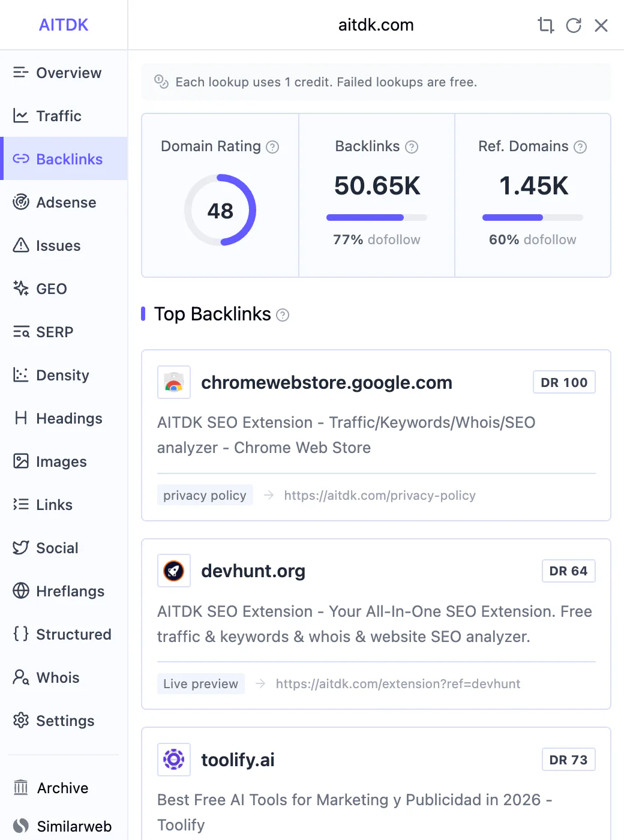Click the refresh icon in header
Screen dimensions: 624x840
574,25
